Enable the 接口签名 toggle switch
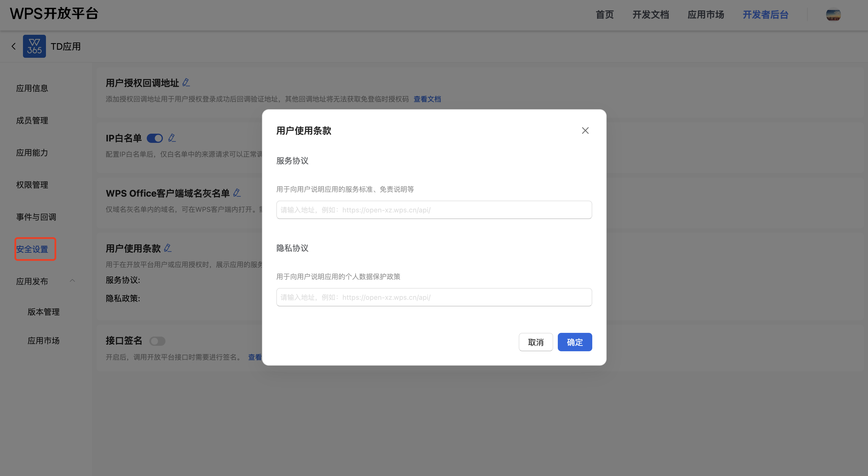The image size is (868, 476). pos(157,341)
